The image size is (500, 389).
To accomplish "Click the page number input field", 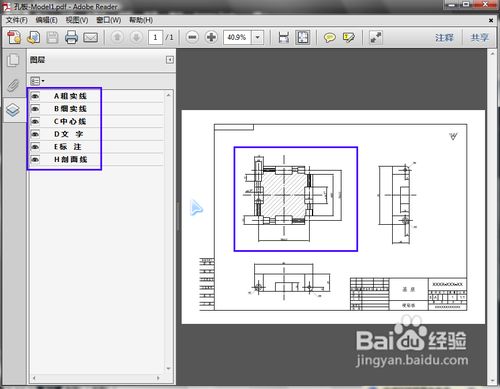I will tap(155, 37).
